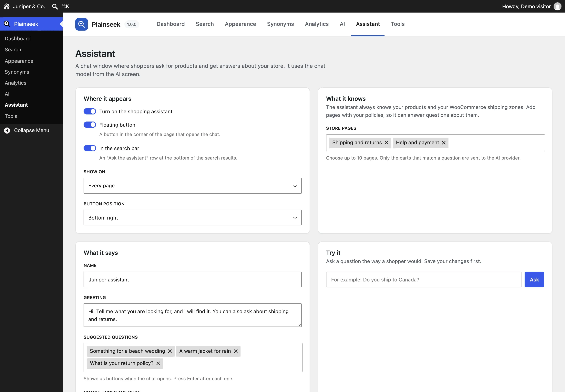This screenshot has width=565, height=392.
Task: Remove 'Something for a beach wedding' suggestion
Action: (170, 351)
